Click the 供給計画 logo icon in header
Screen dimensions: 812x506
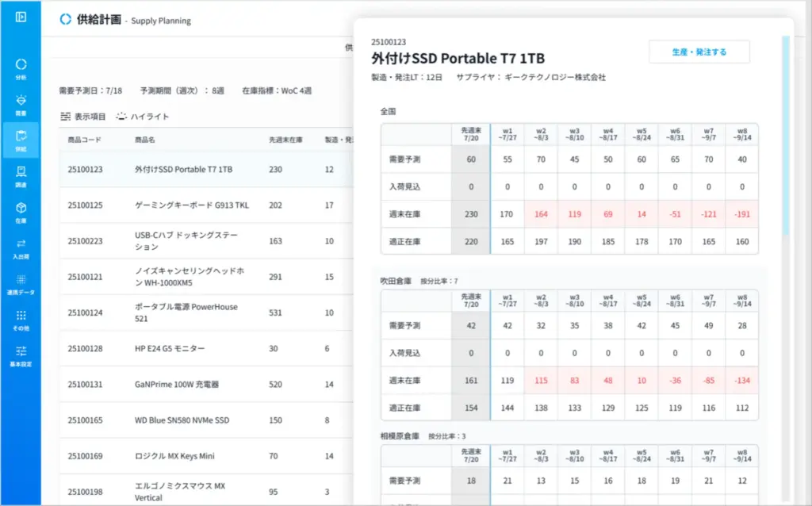[65, 20]
